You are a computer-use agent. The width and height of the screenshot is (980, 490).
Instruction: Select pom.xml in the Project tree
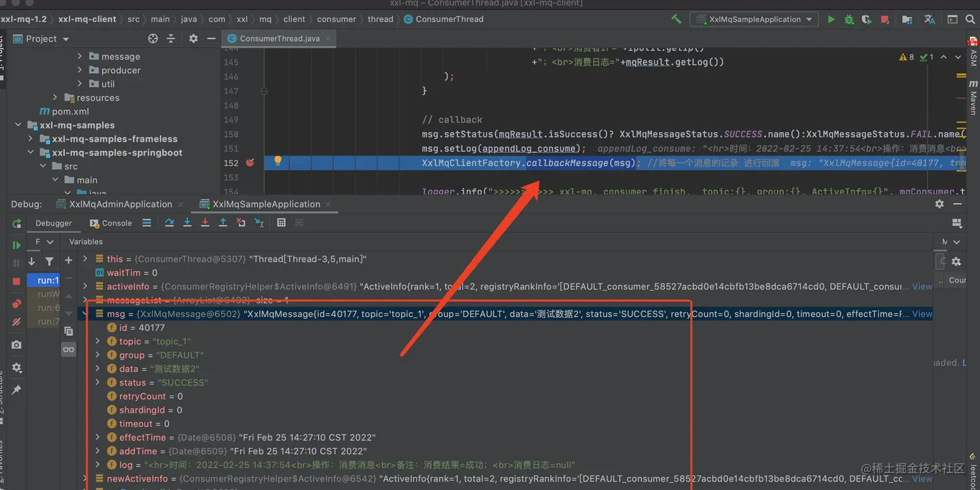pos(64,111)
